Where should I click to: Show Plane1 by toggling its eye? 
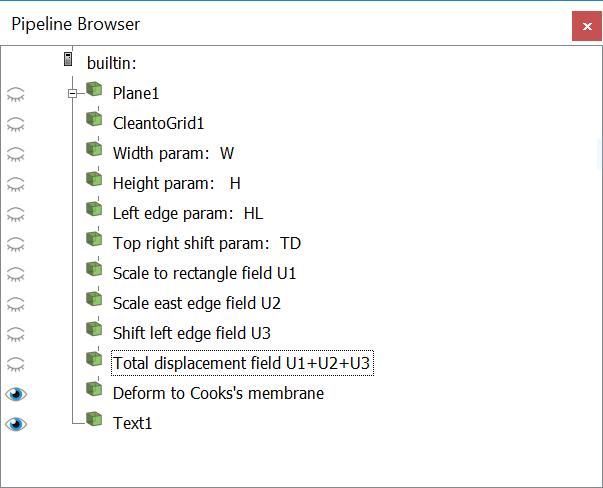click(x=16, y=94)
